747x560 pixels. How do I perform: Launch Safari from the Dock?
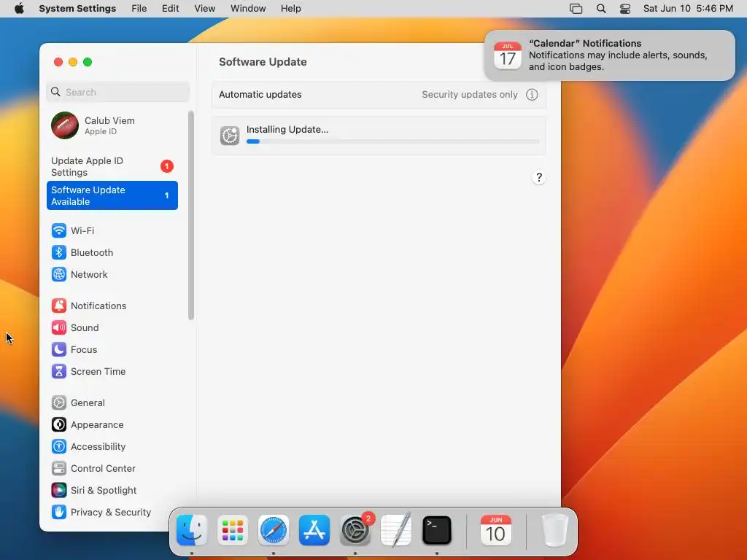[x=274, y=530]
